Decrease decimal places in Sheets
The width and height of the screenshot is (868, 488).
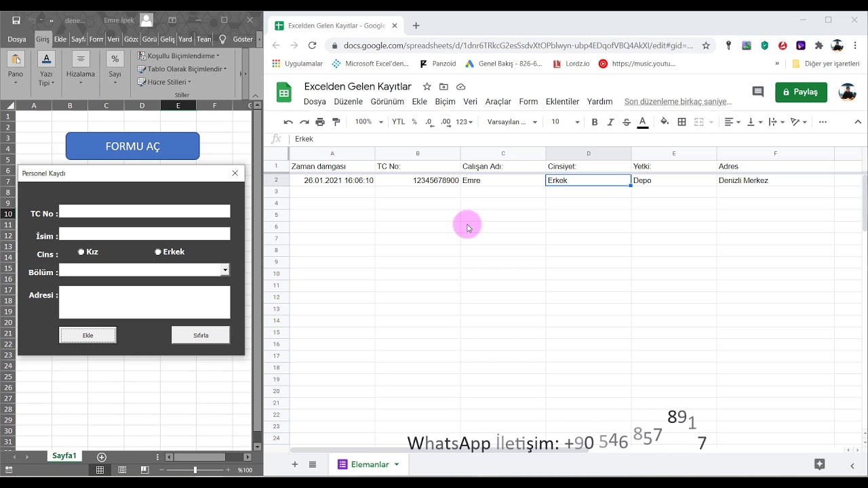(429, 122)
